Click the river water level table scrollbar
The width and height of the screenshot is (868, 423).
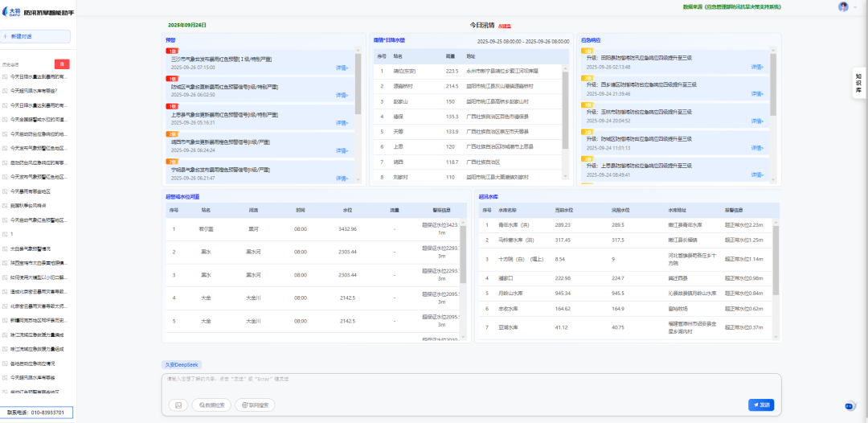pyautogui.click(x=464, y=255)
